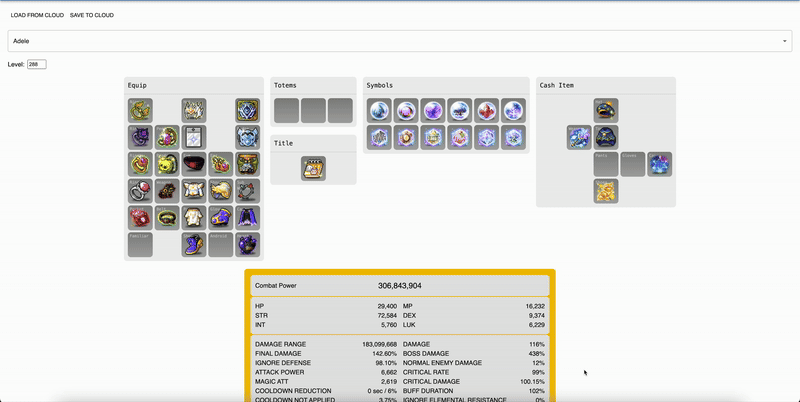Click the BOSS DAMAGE value 438%
Viewport: 800px width, 402px height.
(x=537, y=354)
